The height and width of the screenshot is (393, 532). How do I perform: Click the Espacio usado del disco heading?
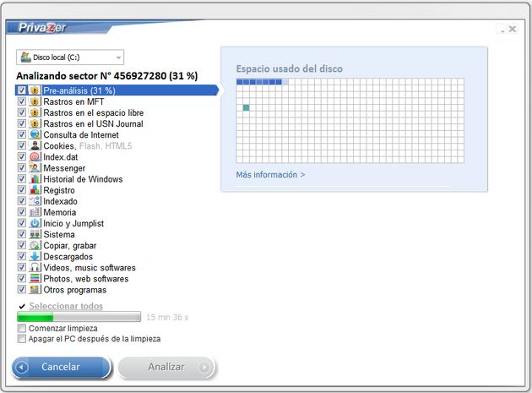click(290, 68)
